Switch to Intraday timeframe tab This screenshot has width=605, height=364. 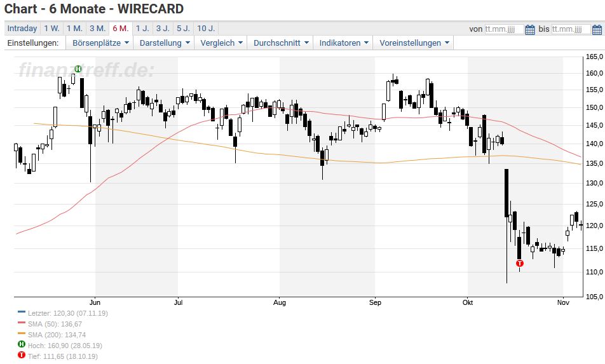[22, 29]
